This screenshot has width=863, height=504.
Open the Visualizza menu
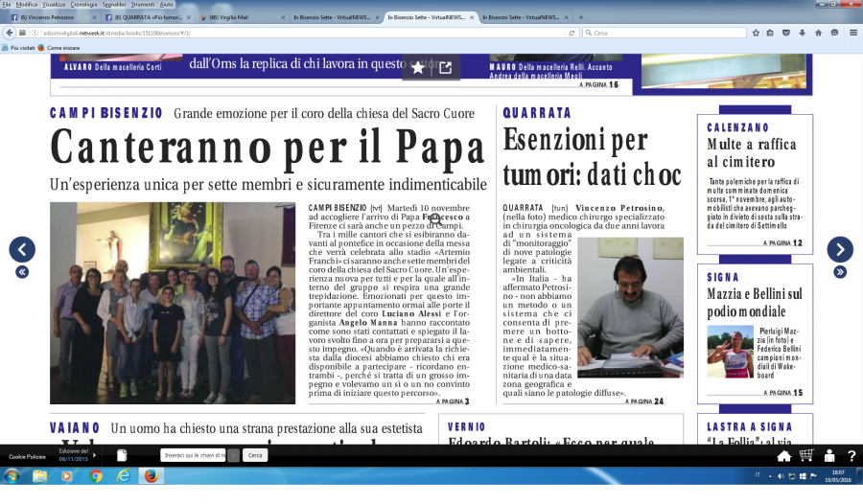pos(54,5)
